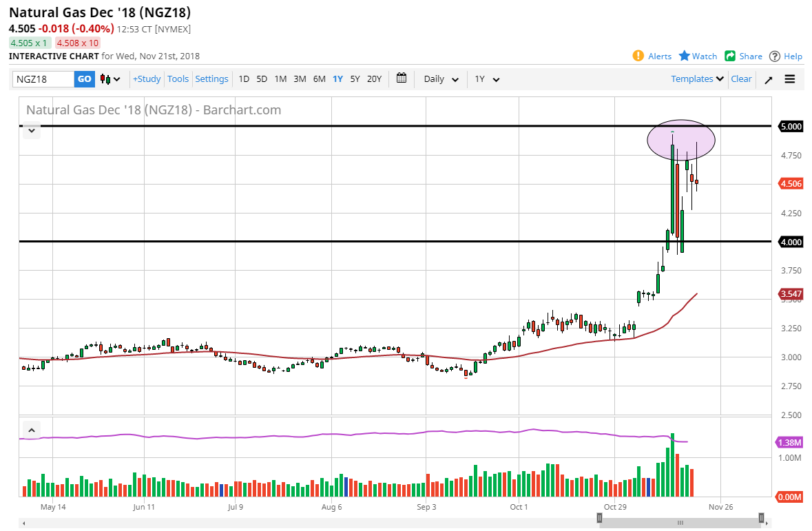Open the Alerts bell icon
The height and width of the screenshot is (531, 812).
(638, 56)
